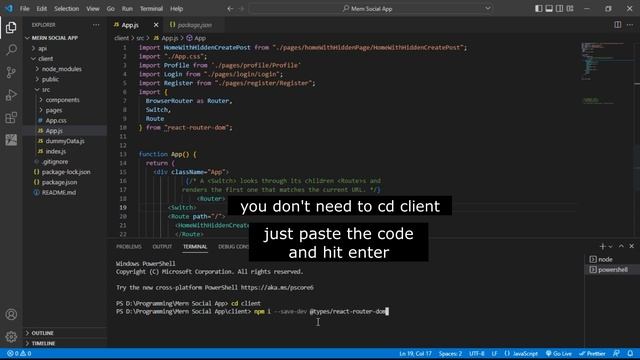Open dummyData.js in the explorer
The width and height of the screenshot is (640, 360).
click(65, 141)
